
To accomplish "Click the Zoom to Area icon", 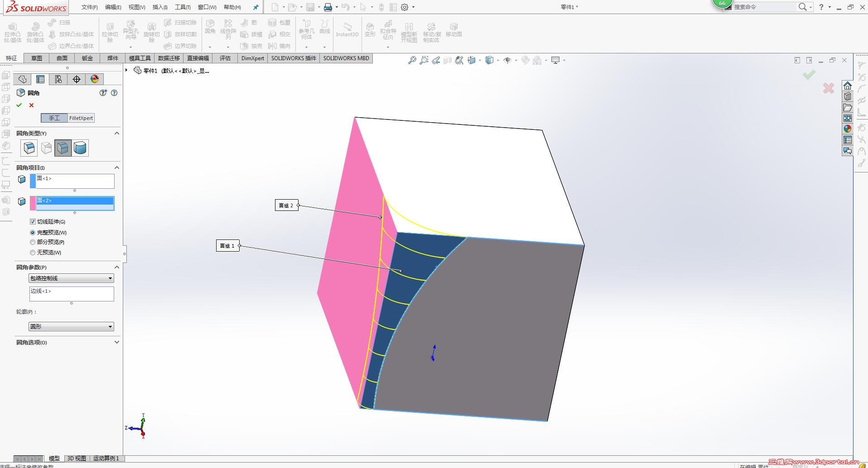I will coord(424,60).
